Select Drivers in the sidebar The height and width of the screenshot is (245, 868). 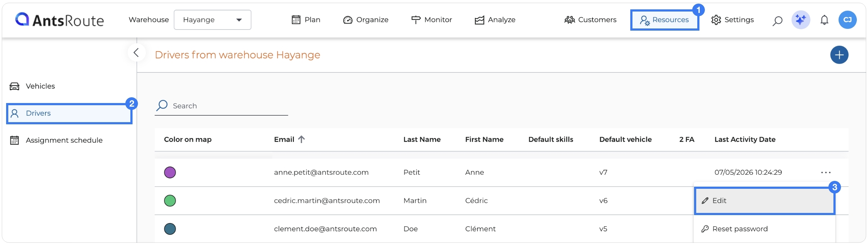tap(69, 113)
